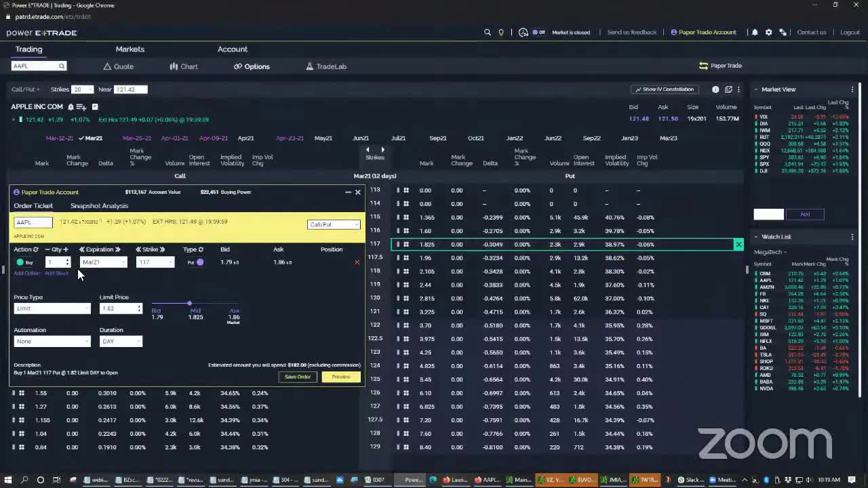Deselect highlighted 117 strike row with X
The width and height of the screenshot is (868, 488).
(x=738, y=244)
